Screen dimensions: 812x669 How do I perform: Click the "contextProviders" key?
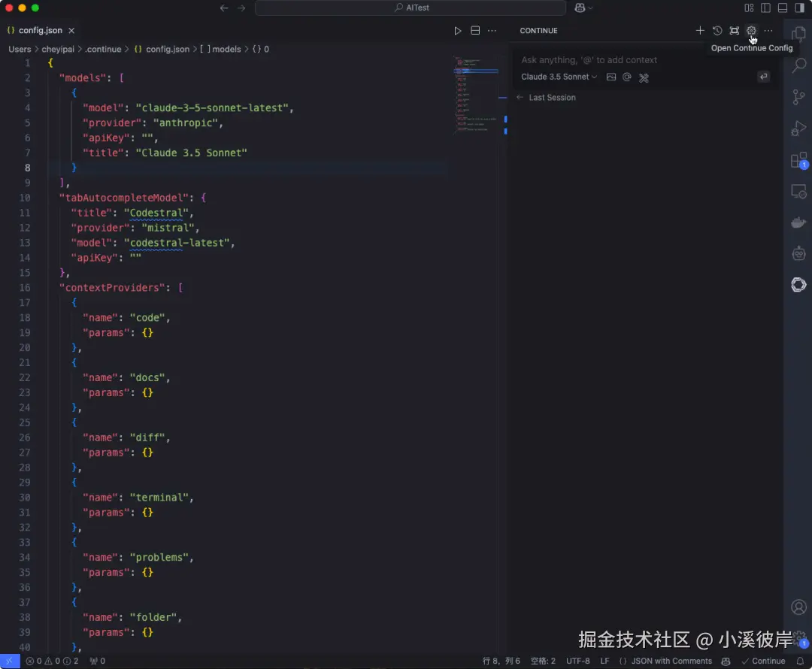point(113,287)
